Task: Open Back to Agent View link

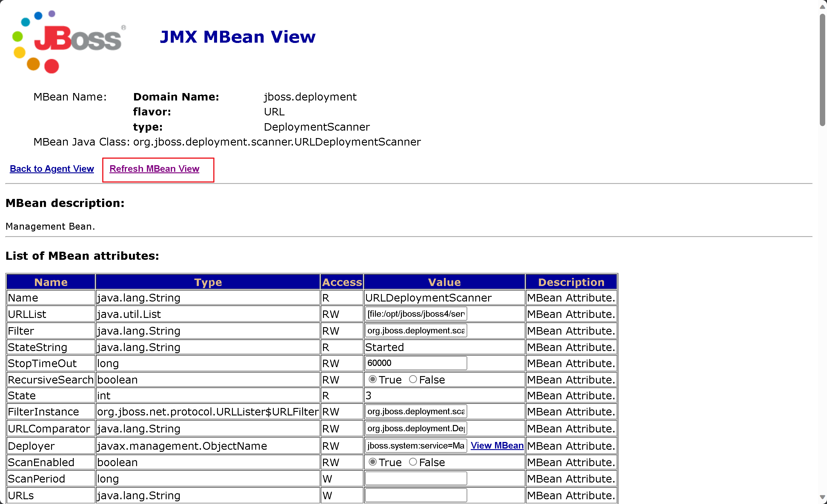Action: point(52,169)
